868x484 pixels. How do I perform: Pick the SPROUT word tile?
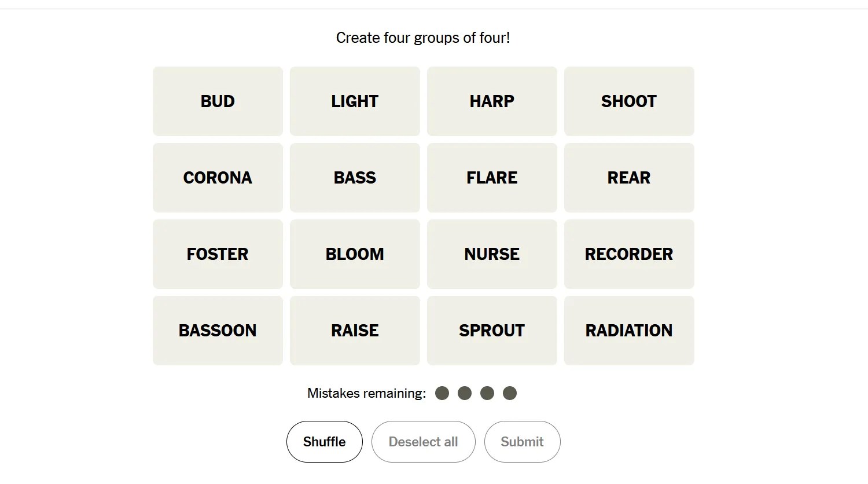pos(492,331)
